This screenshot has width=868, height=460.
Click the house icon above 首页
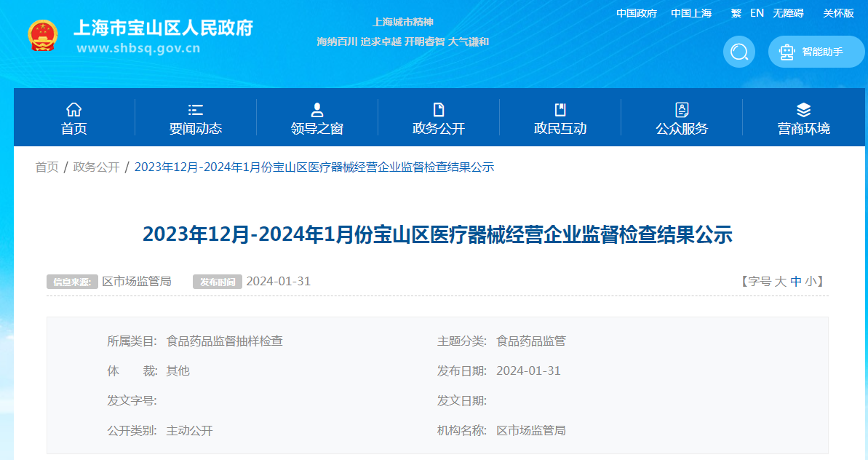coord(73,110)
